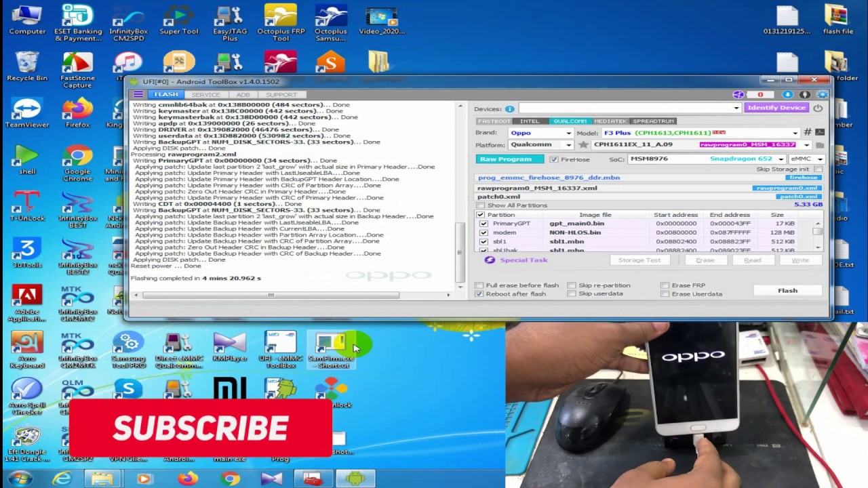Switch to the ADB tab
Screen dimensions: 868x488
pyautogui.click(x=243, y=95)
